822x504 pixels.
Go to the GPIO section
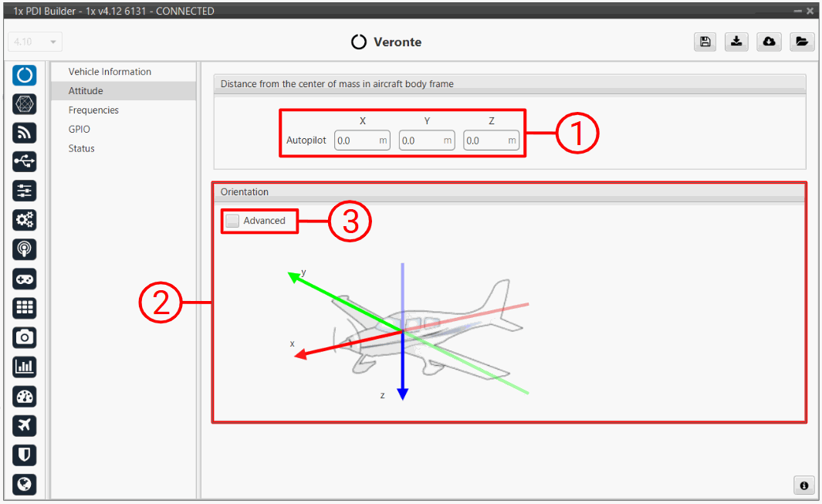pyautogui.click(x=79, y=130)
